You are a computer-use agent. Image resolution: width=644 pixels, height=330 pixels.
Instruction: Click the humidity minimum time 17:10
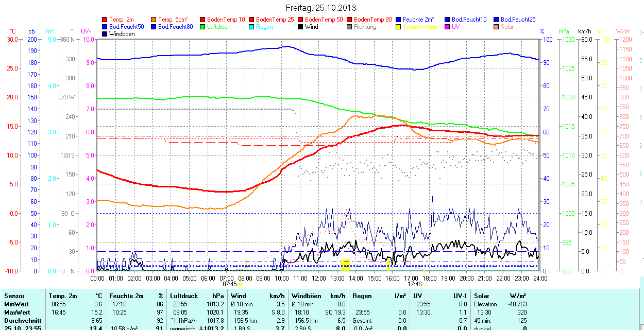(118, 304)
